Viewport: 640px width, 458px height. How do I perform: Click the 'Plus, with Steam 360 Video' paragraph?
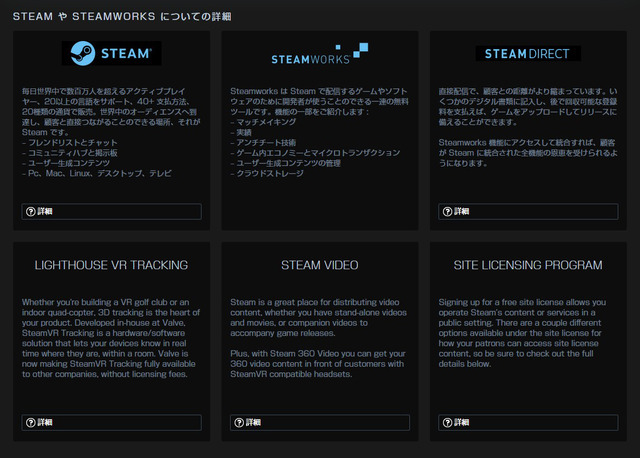point(318,364)
